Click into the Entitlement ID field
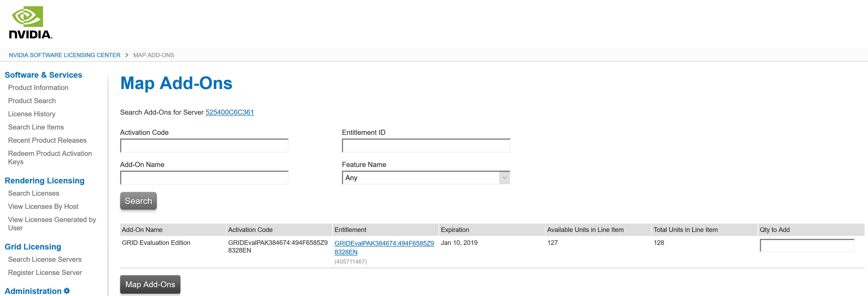 pos(426,146)
